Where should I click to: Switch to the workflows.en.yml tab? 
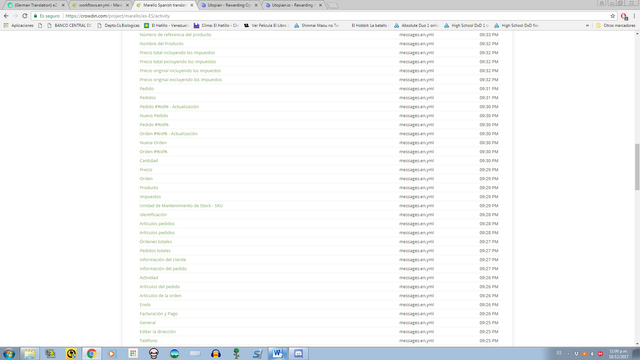click(100, 5)
